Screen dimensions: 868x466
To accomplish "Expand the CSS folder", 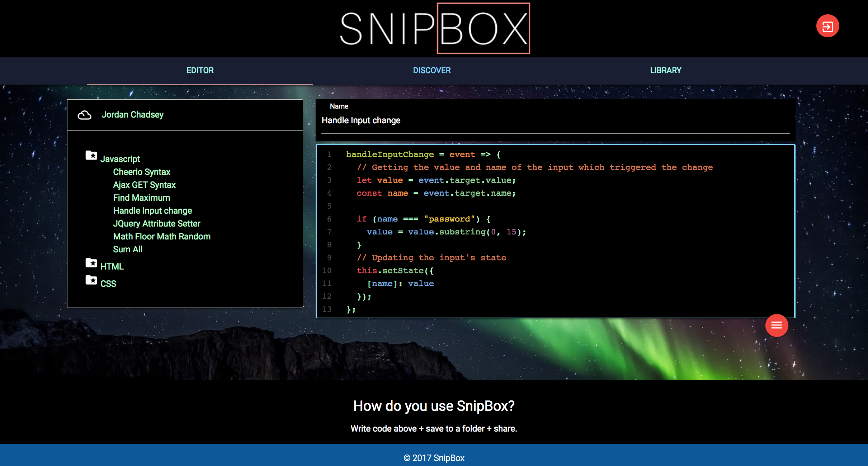I will [x=108, y=284].
